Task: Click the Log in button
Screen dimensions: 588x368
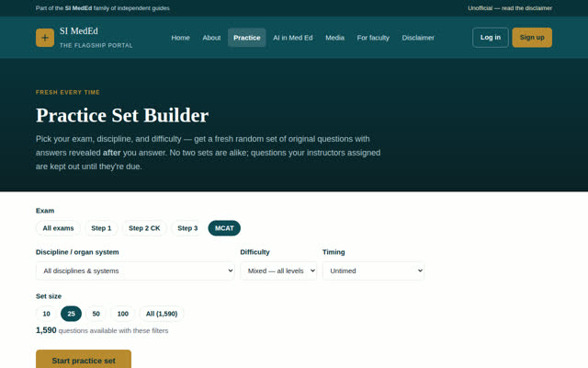Action: coord(491,38)
